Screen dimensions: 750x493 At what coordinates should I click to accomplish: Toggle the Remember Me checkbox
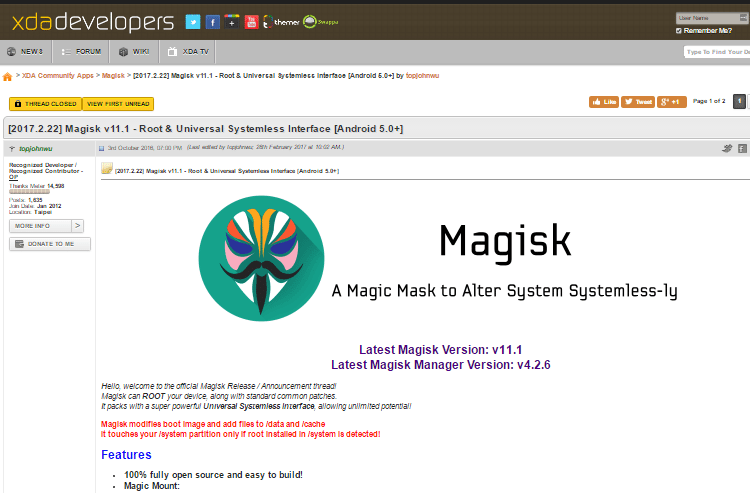pos(678,31)
